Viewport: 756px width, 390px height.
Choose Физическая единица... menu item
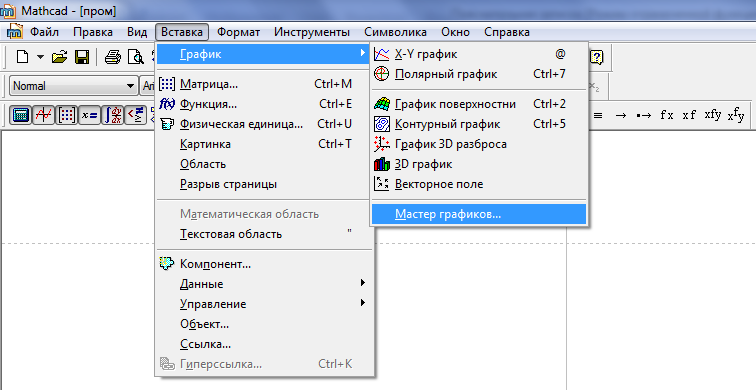pos(263,124)
